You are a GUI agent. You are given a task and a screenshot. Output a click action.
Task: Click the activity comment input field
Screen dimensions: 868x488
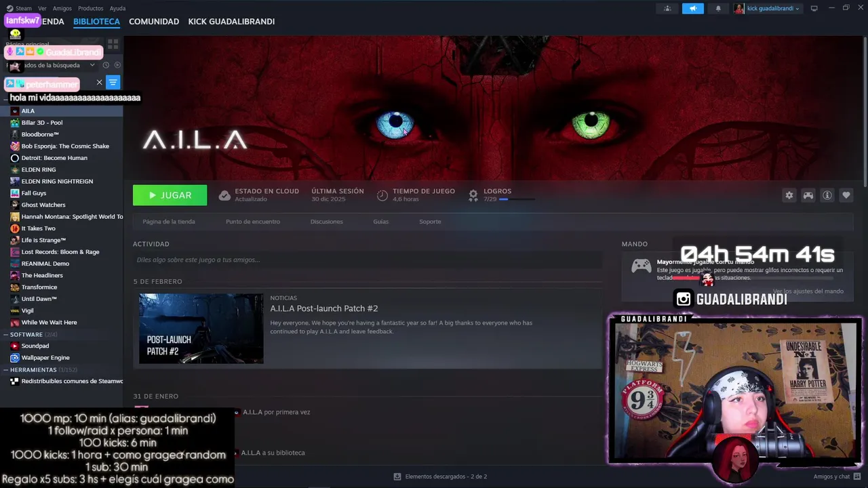click(368, 260)
